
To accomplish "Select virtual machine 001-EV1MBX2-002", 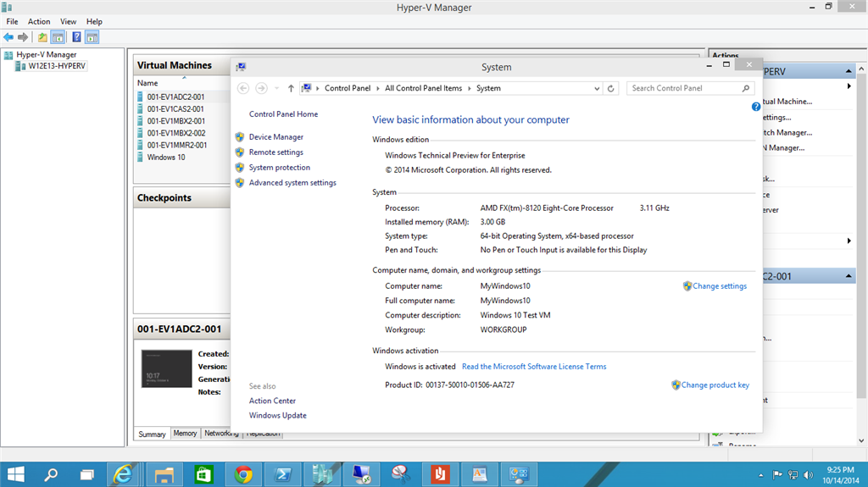I will click(176, 133).
